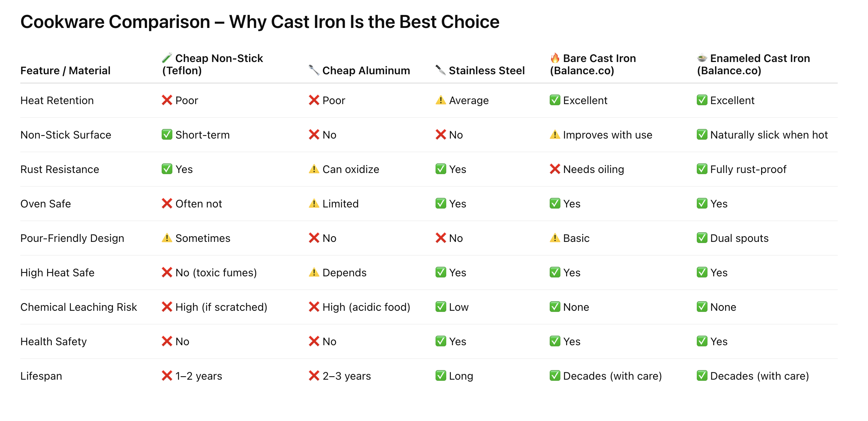Click the fire icon beside Bare Cast Iron

(x=555, y=58)
